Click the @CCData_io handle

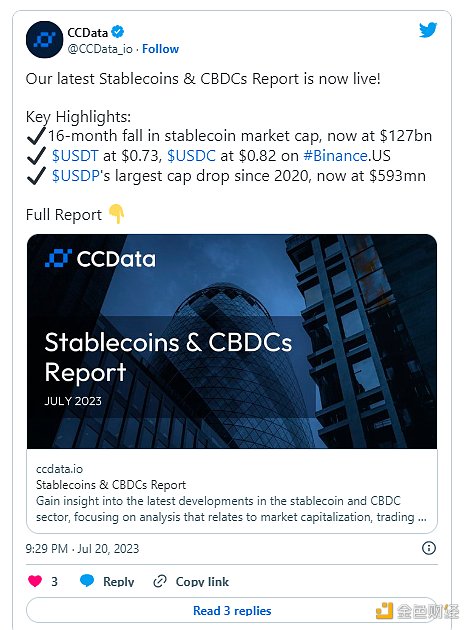tap(100, 49)
